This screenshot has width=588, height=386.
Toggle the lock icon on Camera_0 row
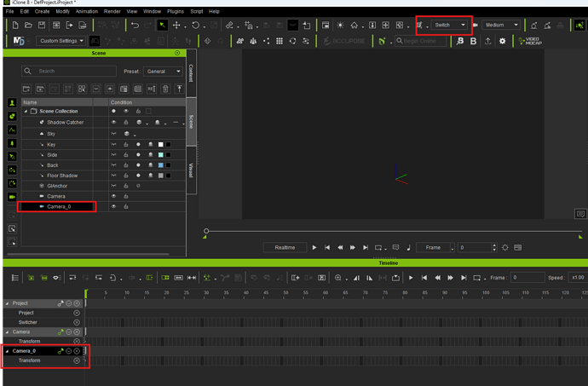[x=126, y=206]
